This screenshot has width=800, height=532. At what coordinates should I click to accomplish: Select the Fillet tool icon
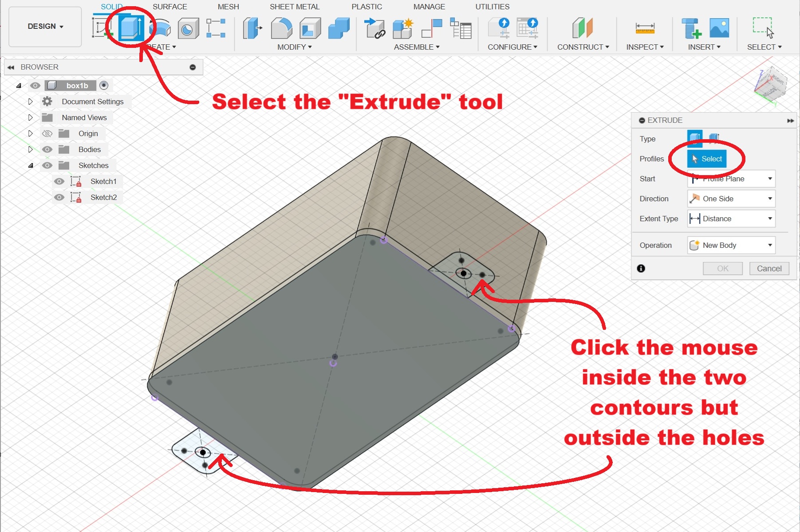281,28
